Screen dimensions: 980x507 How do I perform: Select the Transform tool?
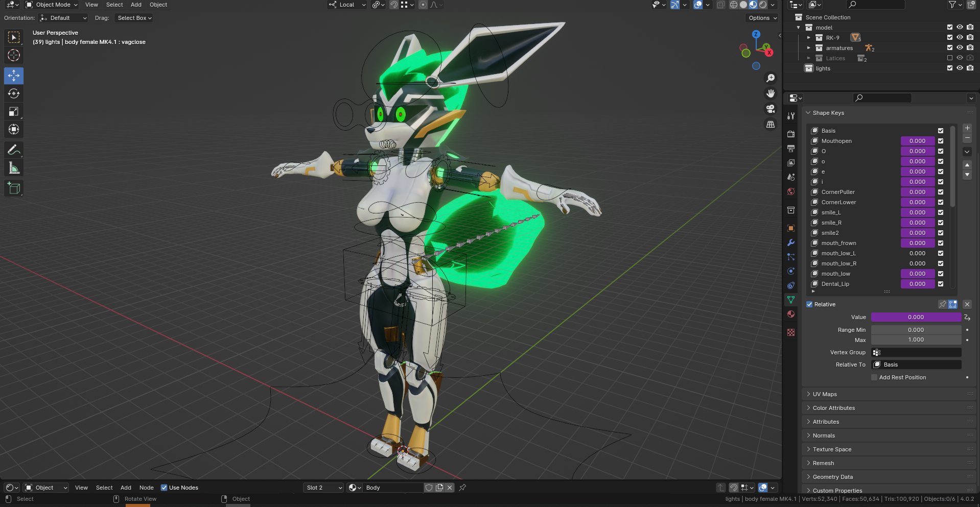[x=14, y=129]
